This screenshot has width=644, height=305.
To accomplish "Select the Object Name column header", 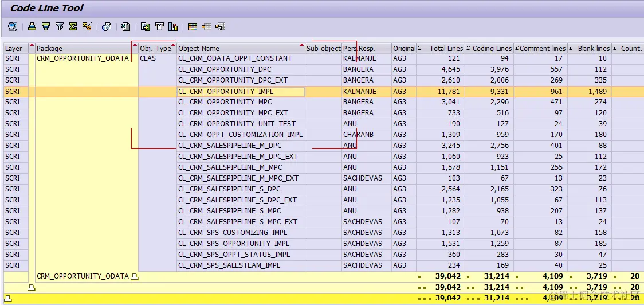I will (x=241, y=48).
